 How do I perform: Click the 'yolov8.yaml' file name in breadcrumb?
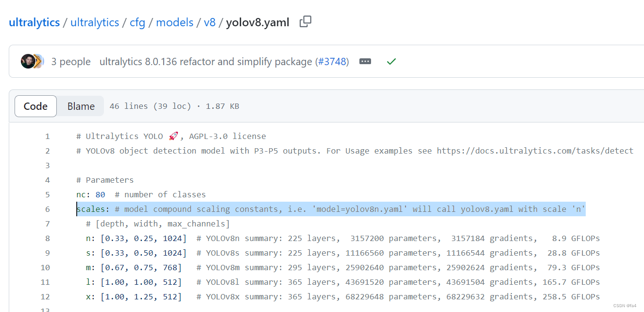[257, 22]
